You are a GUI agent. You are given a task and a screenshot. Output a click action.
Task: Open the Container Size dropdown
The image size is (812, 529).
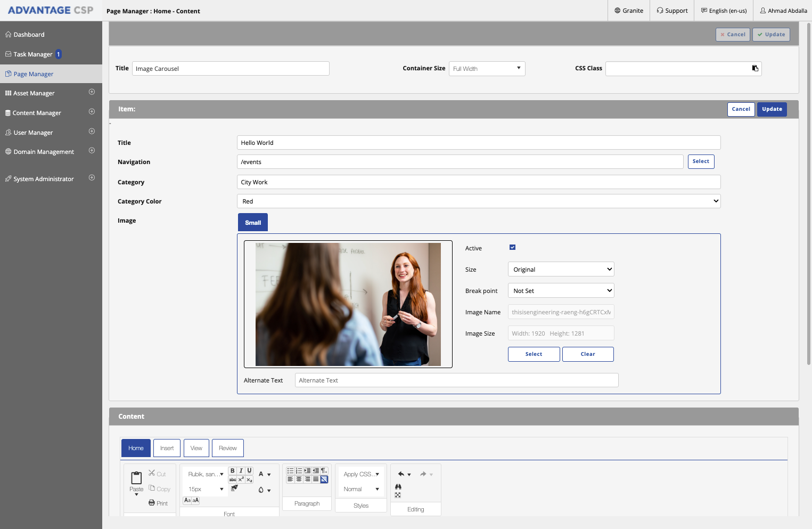[x=487, y=69]
